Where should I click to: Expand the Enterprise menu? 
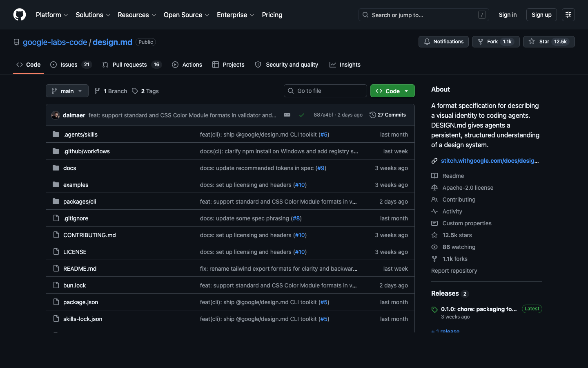point(236,15)
